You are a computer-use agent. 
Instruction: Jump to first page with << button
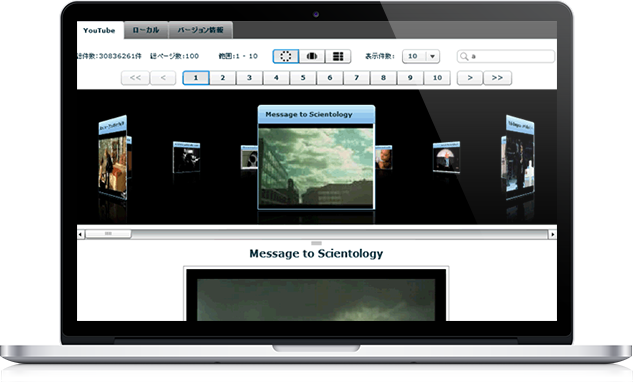(x=135, y=78)
